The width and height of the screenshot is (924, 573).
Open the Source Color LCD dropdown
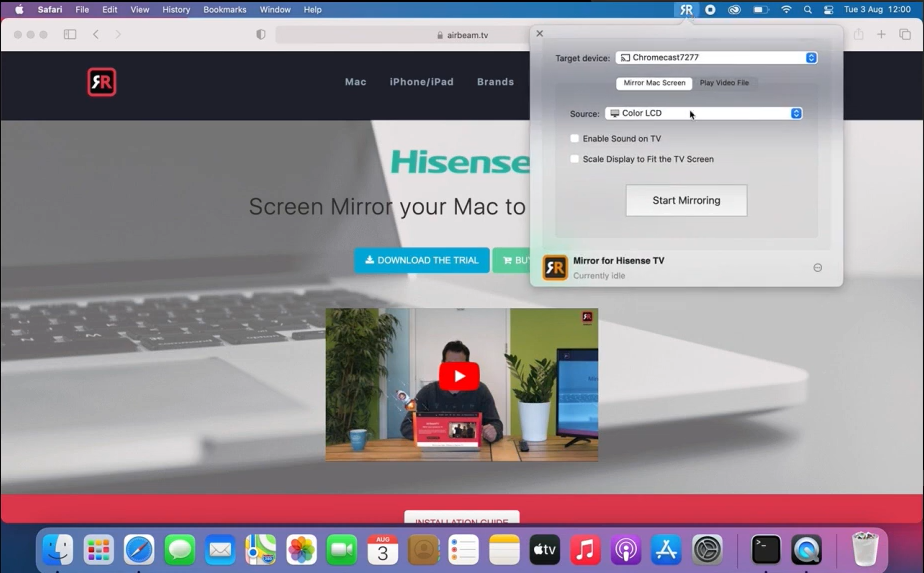tap(704, 113)
